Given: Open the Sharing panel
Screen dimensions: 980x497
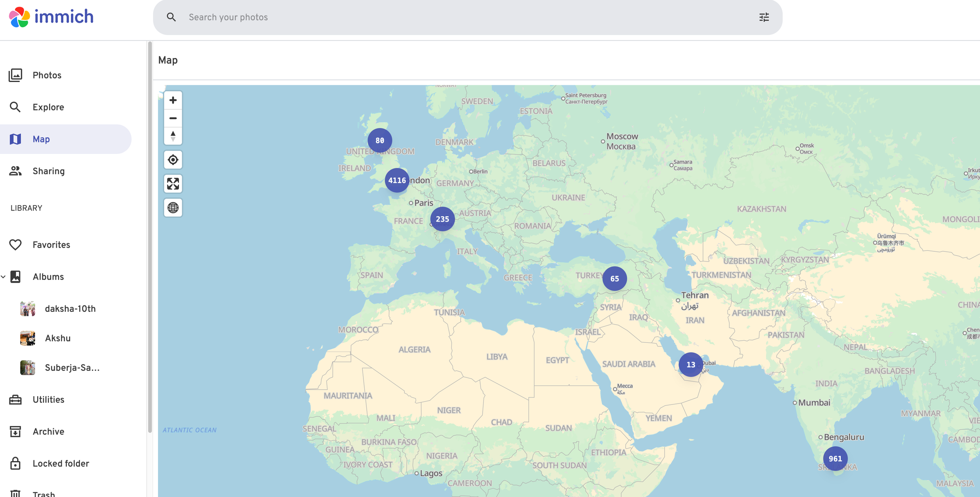Looking at the screenshot, I should tap(49, 171).
